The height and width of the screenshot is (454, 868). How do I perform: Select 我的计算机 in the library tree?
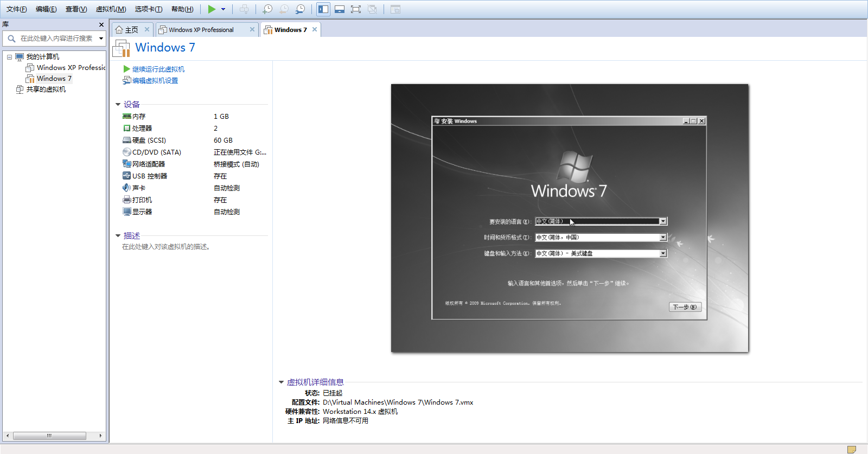[x=43, y=57]
